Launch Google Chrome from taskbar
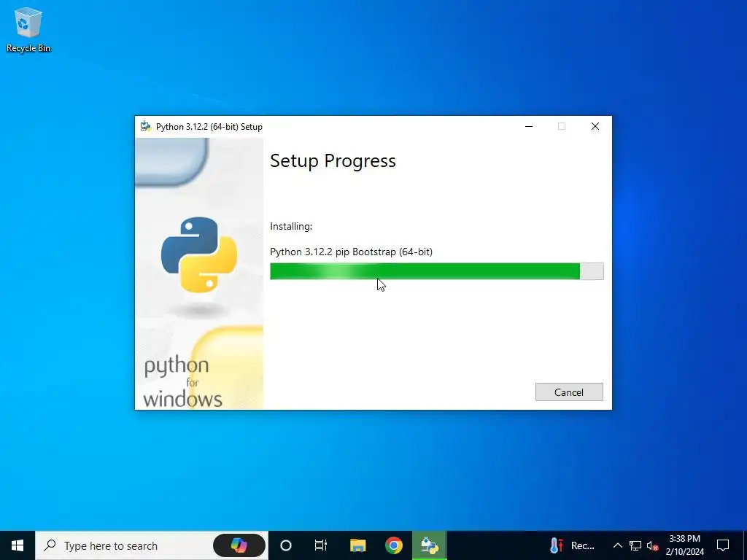Image resolution: width=747 pixels, height=560 pixels. [x=393, y=545]
